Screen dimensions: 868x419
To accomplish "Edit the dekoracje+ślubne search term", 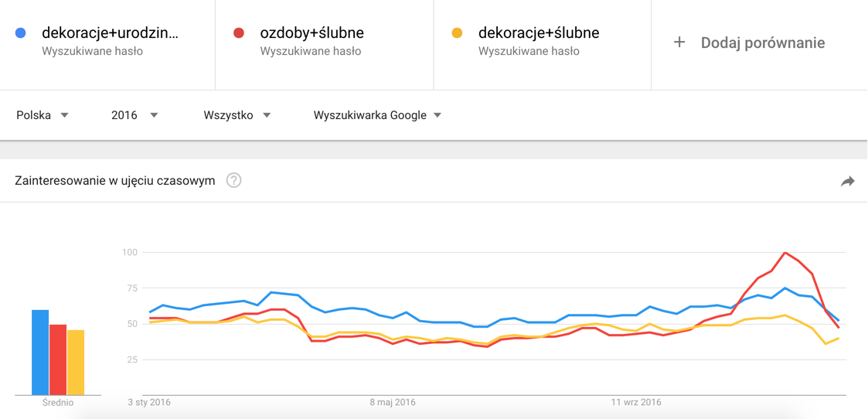I will (x=539, y=33).
